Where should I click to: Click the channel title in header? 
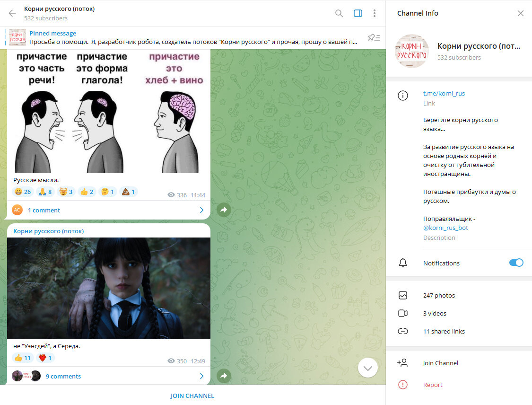60,9
